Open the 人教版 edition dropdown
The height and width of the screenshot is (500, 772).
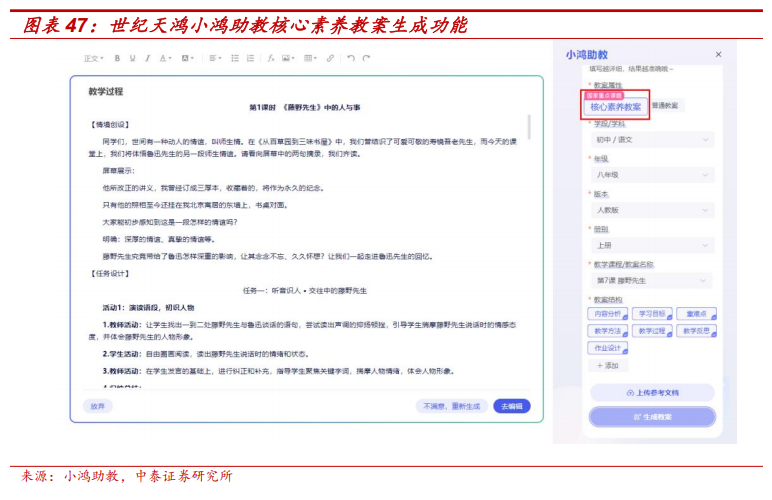point(652,210)
